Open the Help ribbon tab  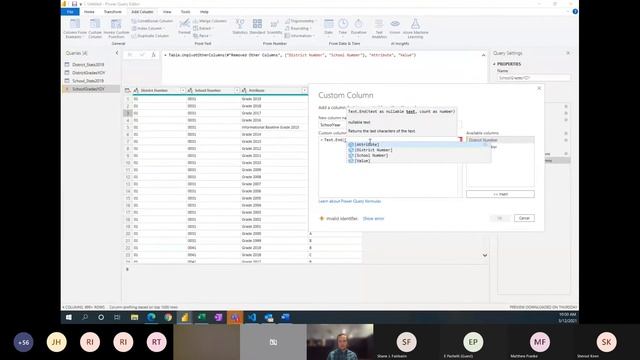click(204, 12)
